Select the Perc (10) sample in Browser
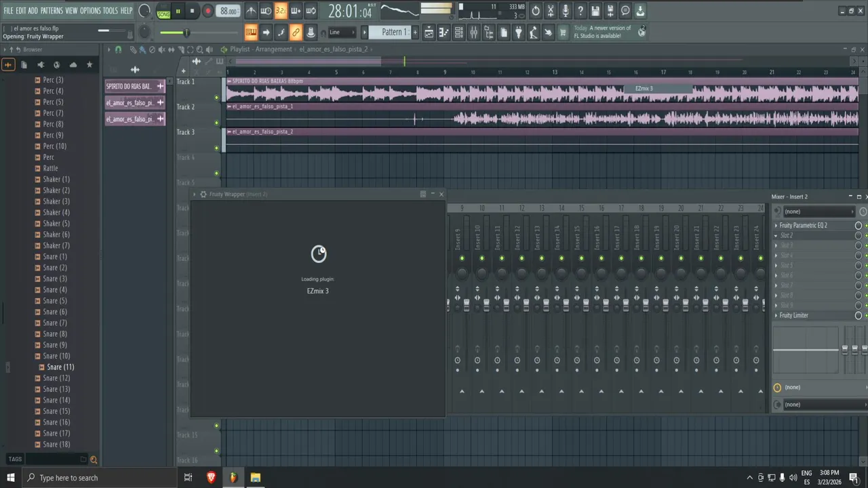 click(x=55, y=146)
